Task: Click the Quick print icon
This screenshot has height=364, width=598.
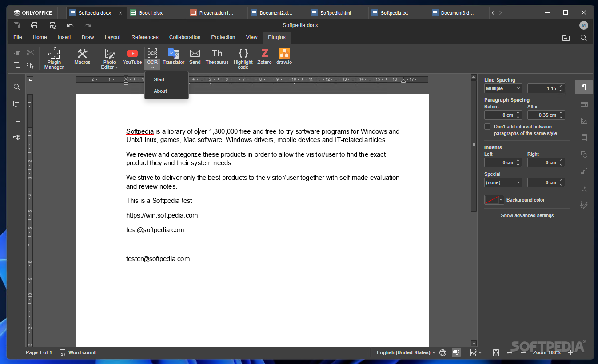Action: (52, 25)
